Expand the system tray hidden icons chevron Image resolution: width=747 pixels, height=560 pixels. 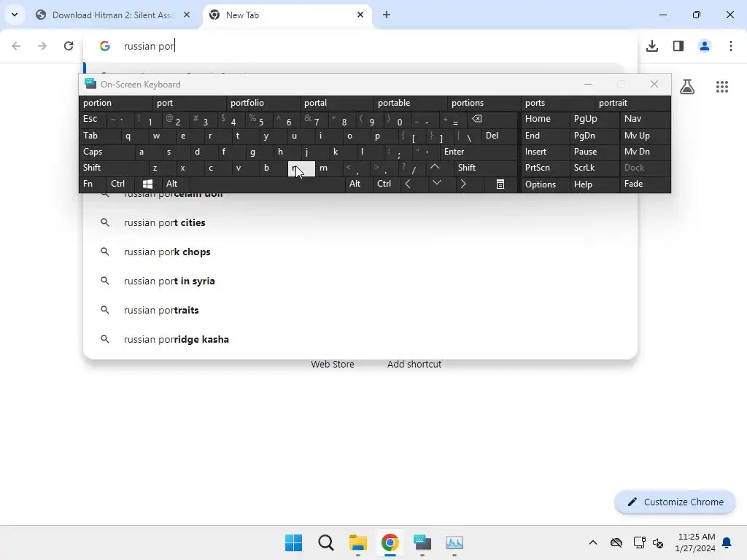(592, 542)
